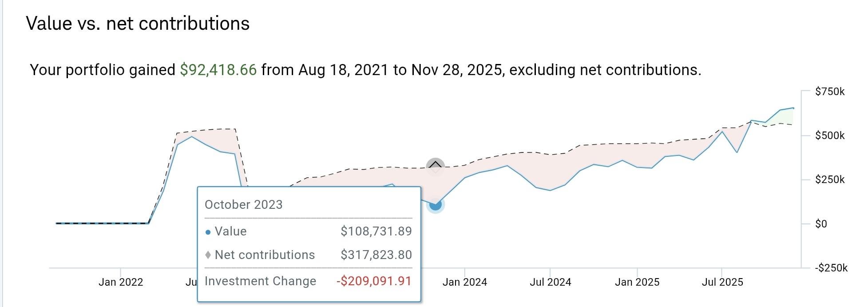Click the October 2023 tooltip header

pyautogui.click(x=243, y=204)
